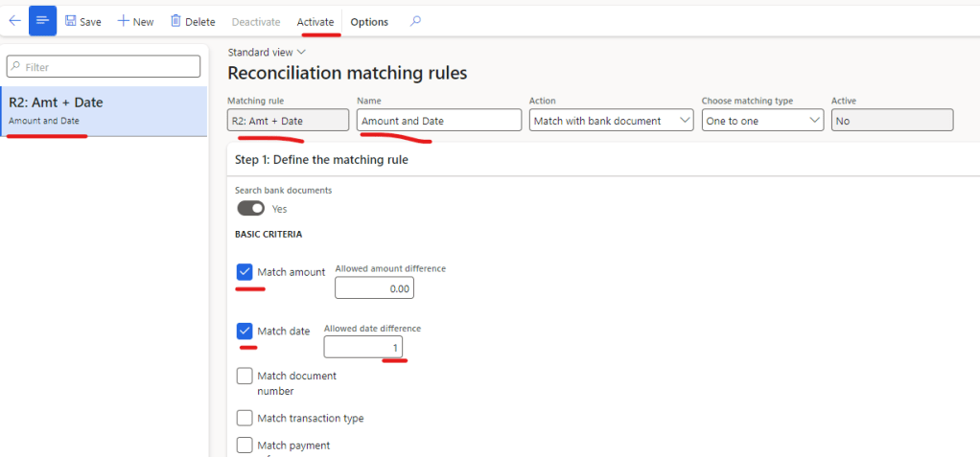Click the back arrow icon
Image resolution: width=980 pixels, height=457 pixels.
click(14, 21)
